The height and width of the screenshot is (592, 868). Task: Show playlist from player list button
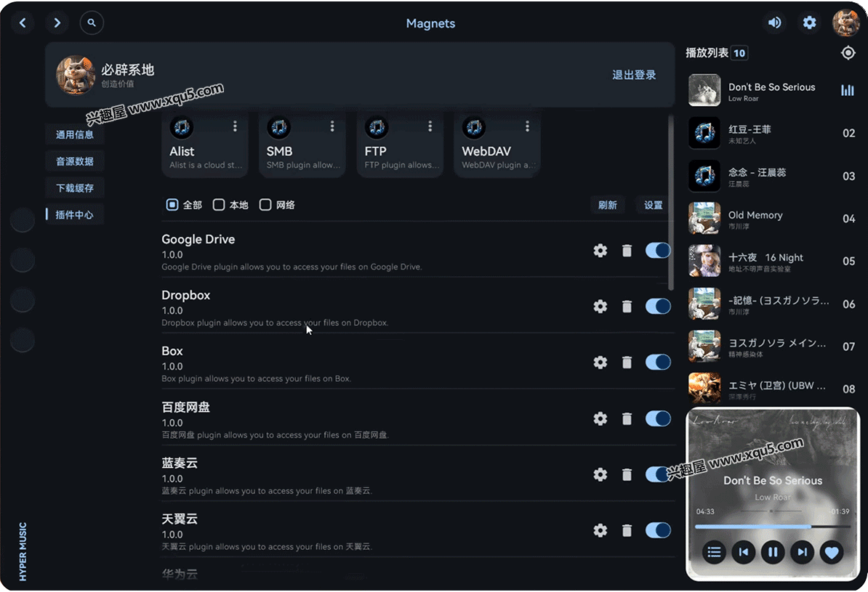click(x=714, y=552)
